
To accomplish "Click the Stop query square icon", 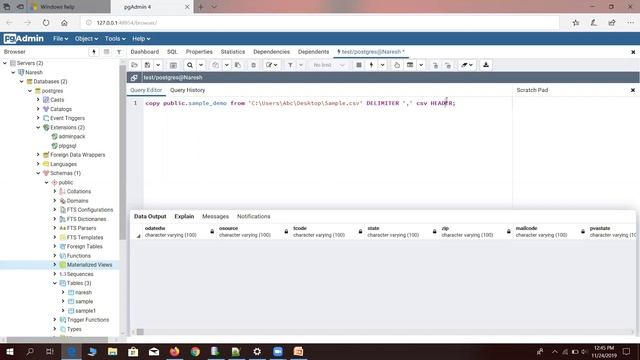I will click(359, 65).
